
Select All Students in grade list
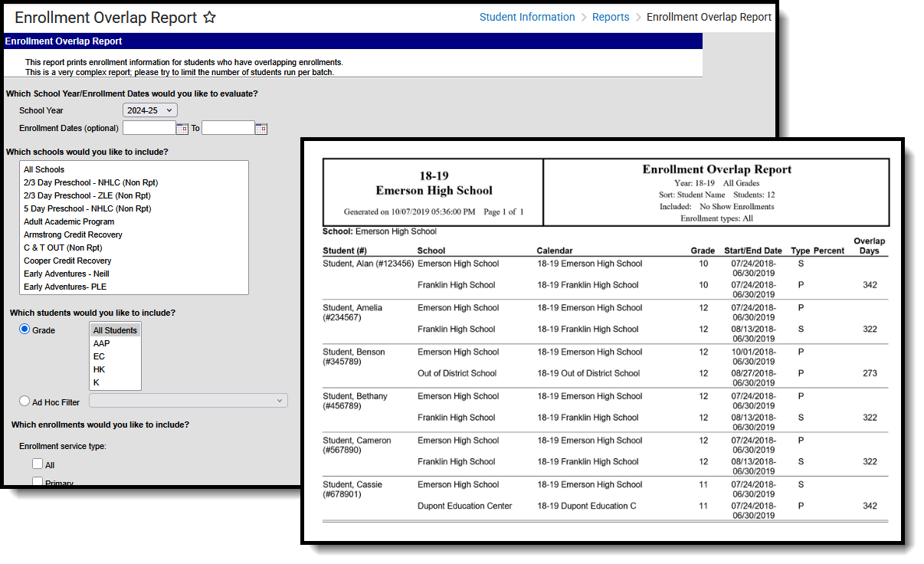pos(115,330)
